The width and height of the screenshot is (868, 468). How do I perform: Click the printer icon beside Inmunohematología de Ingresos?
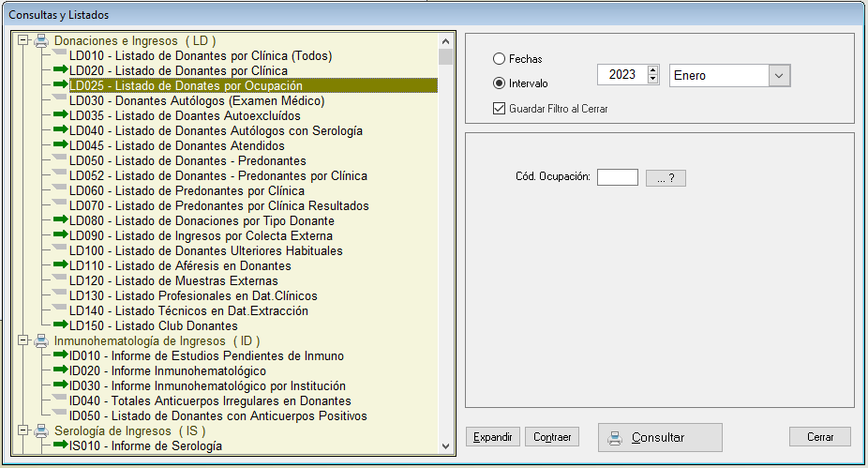pyautogui.click(x=41, y=341)
